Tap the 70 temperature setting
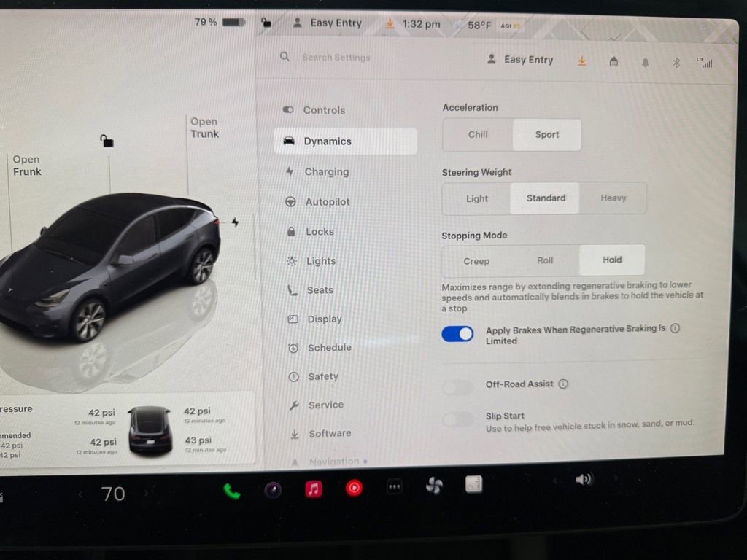 (x=113, y=494)
